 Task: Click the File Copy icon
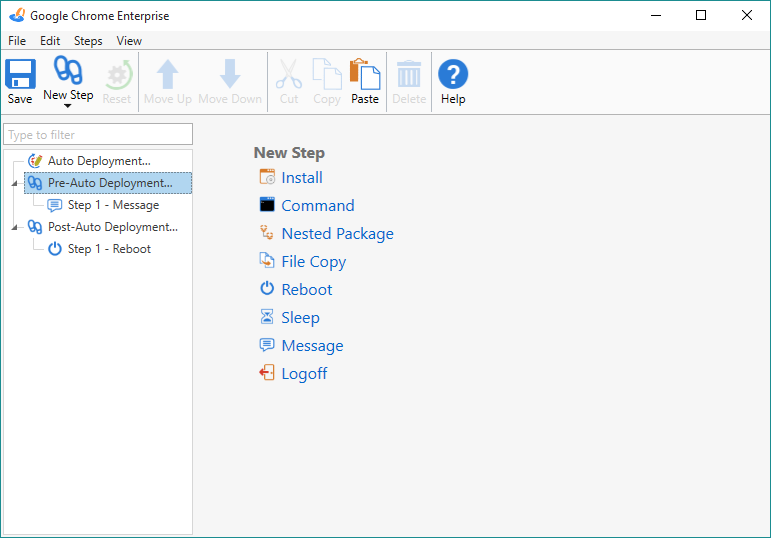tap(267, 260)
